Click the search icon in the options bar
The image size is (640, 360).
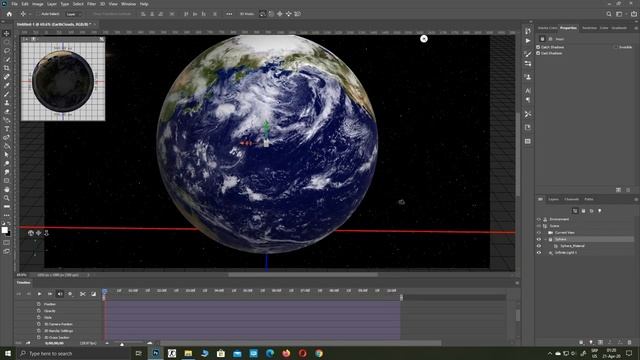[609, 14]
